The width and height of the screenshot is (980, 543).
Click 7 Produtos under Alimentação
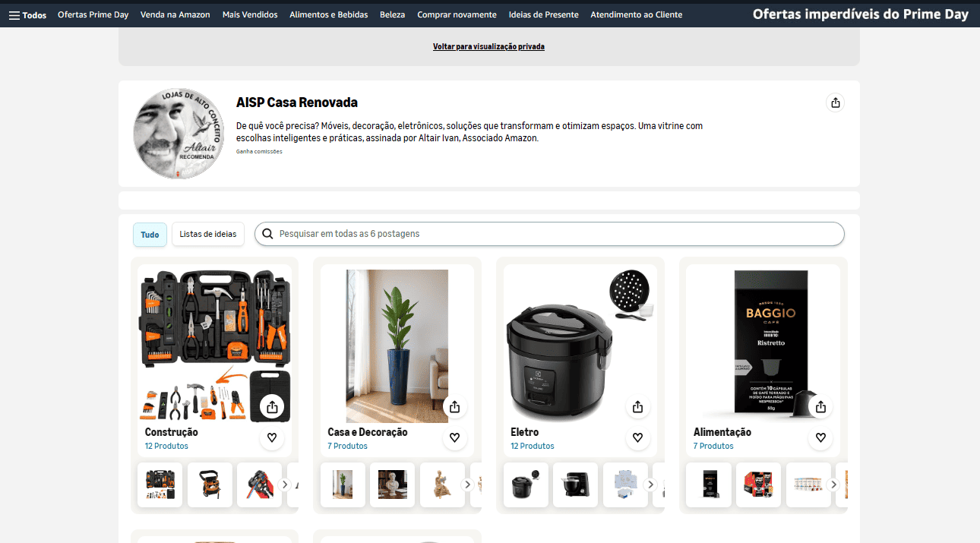click(x=713, y=446)
